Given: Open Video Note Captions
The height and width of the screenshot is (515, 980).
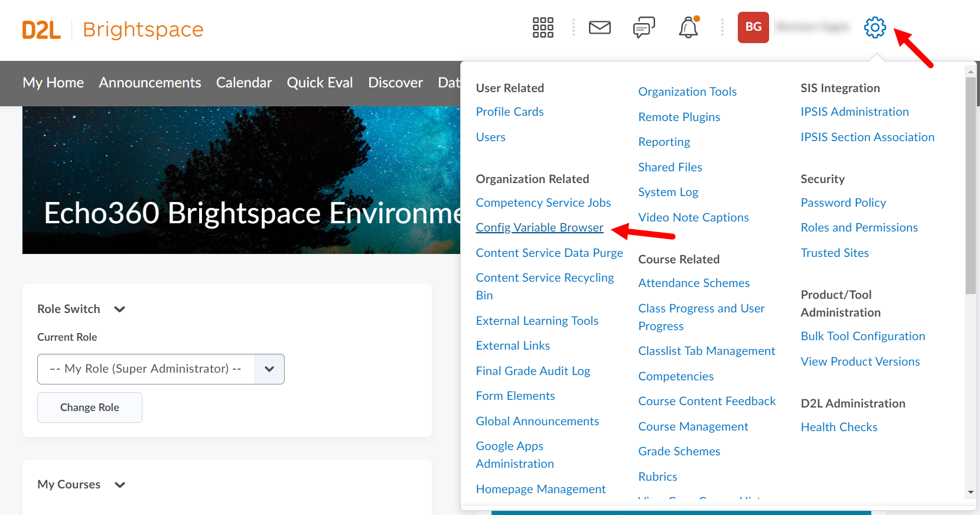Looking at the screenshot, I should coord(694,217).
